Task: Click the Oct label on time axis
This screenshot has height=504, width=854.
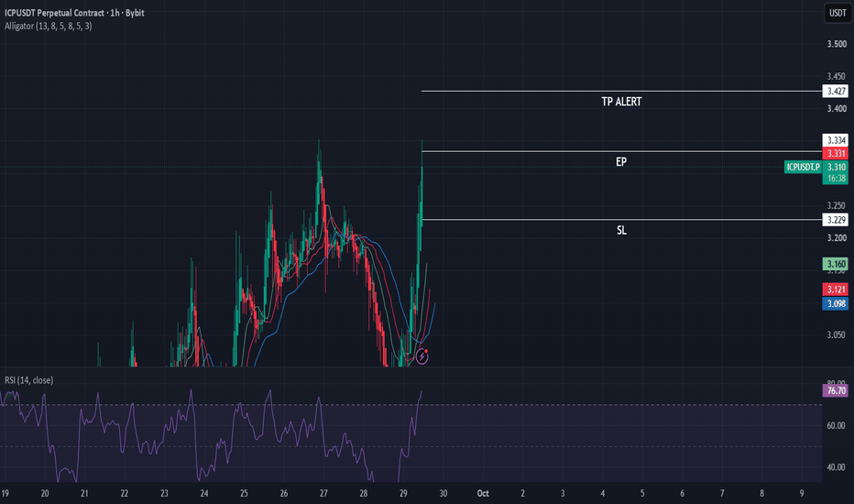Action: (483, 494)
